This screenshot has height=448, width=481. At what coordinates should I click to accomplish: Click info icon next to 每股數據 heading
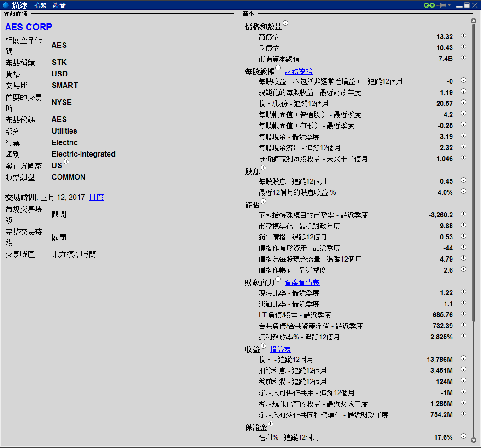278,68
